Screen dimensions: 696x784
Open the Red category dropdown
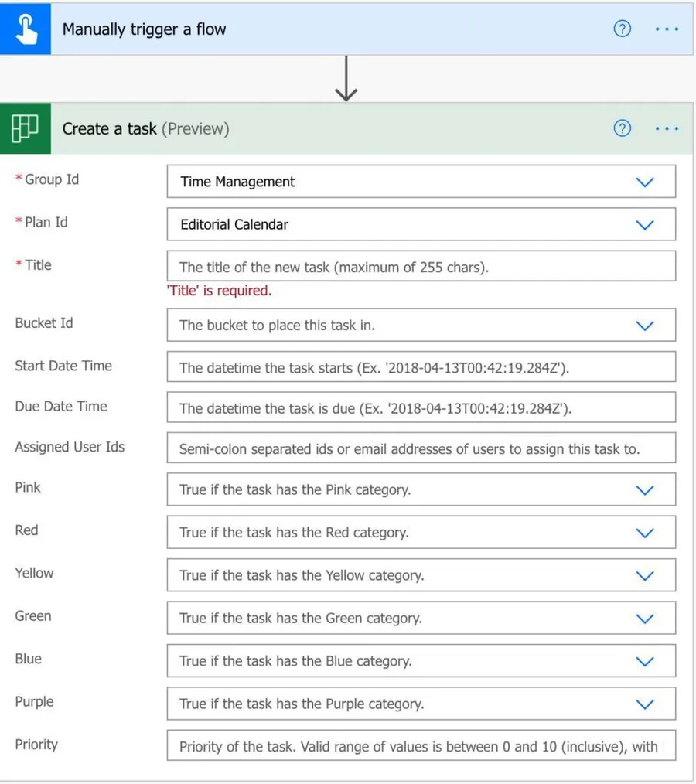click(x=644, y=533)
